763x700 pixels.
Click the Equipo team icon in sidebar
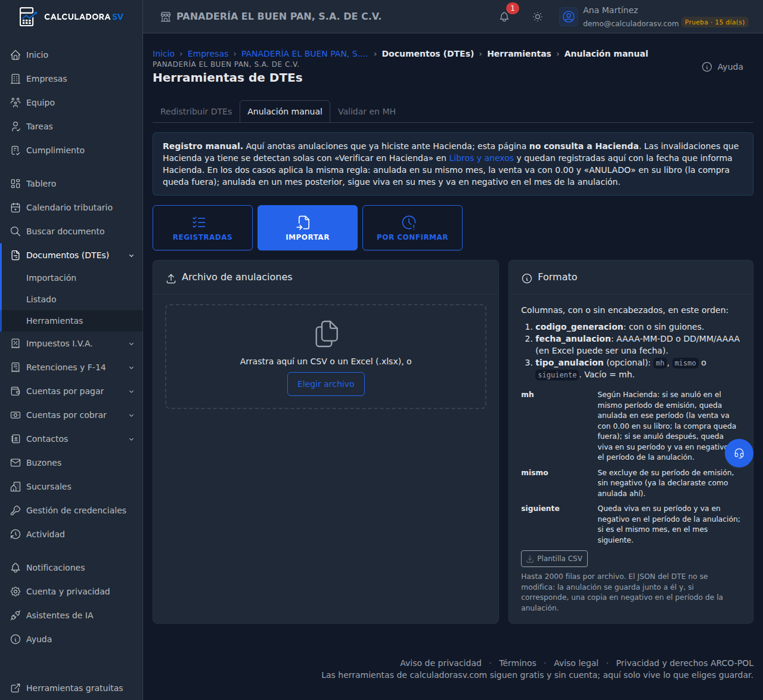(15, 103)
